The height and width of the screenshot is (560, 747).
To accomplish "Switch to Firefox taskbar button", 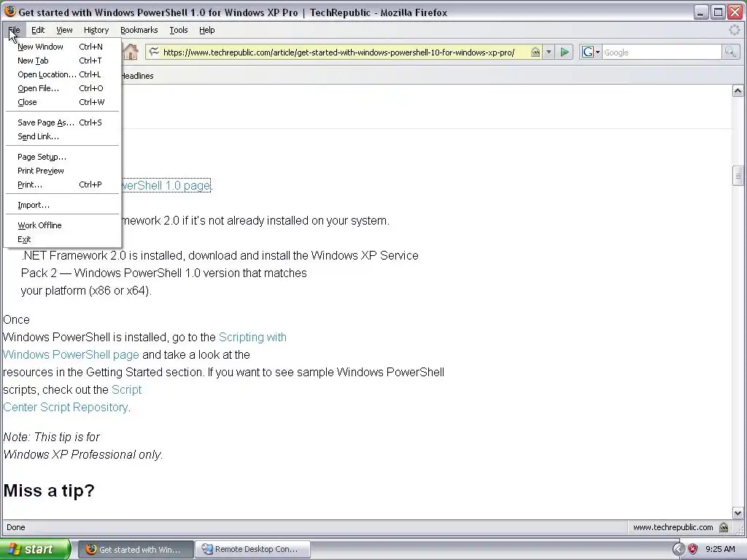I will point(135,549).
